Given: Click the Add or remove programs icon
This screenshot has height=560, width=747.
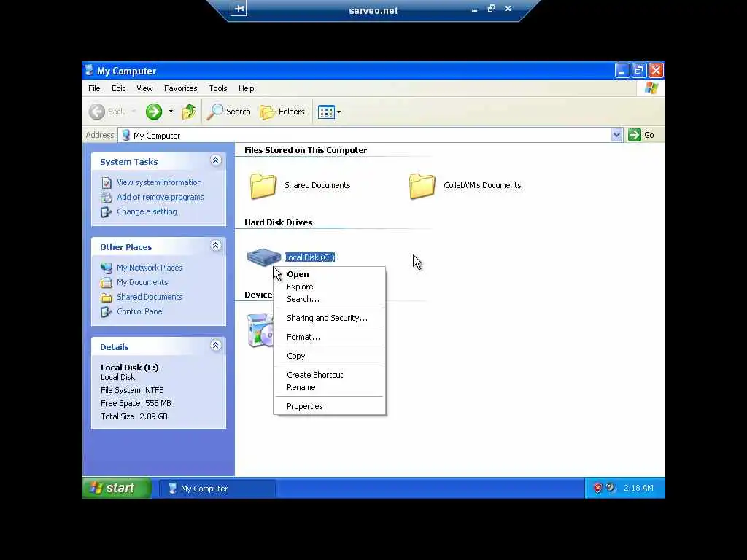Looking at the screenshot, I should (107, 197).
